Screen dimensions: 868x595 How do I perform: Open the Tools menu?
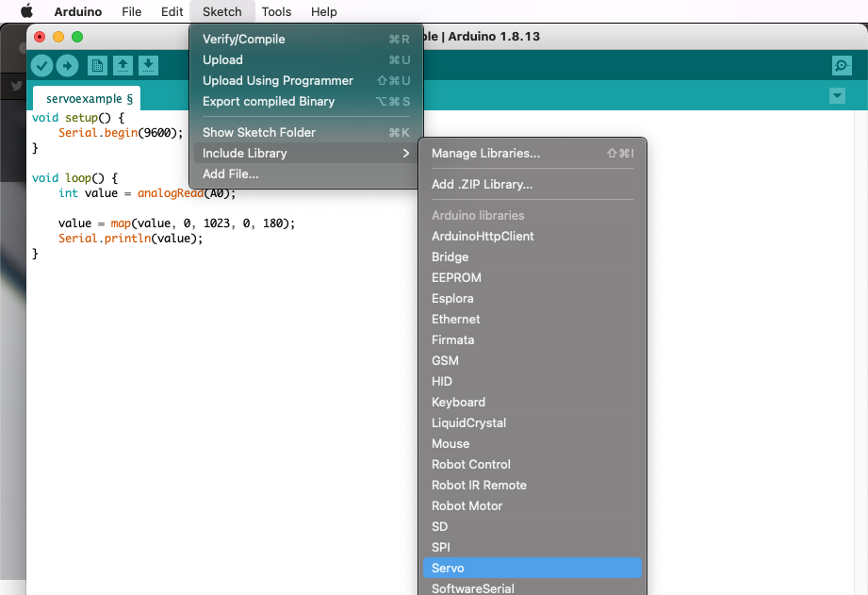click(x=276, y=11)
